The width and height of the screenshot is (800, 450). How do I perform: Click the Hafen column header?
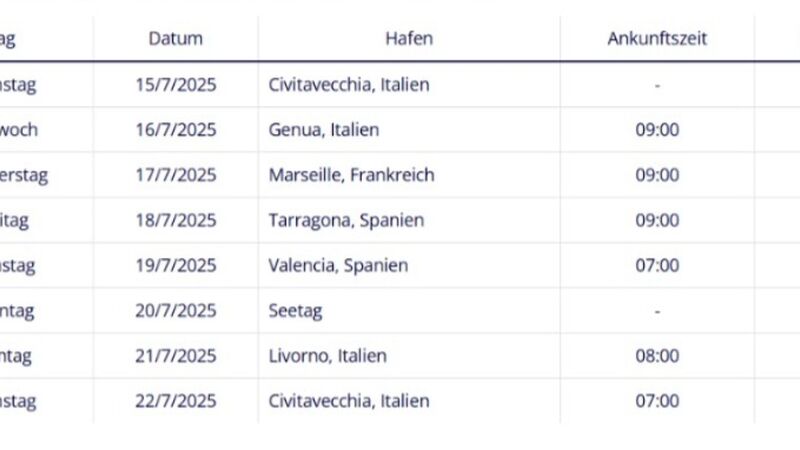pos(409,39)
